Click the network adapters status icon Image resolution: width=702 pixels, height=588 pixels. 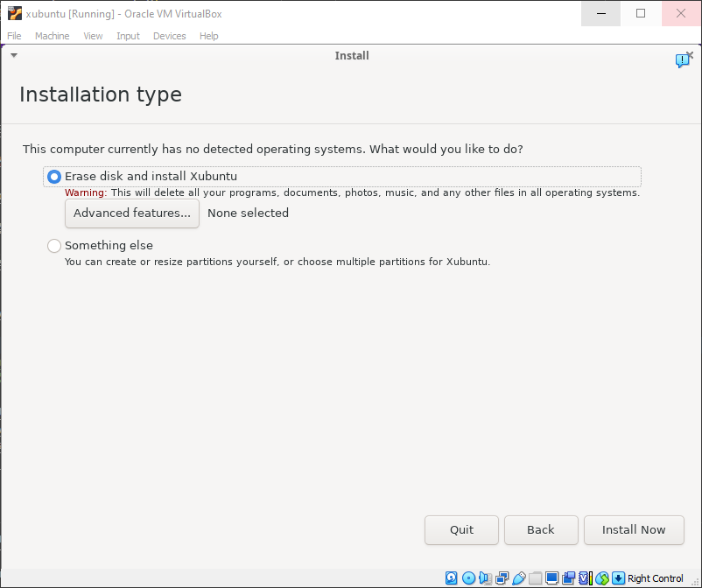click(502, 578)
